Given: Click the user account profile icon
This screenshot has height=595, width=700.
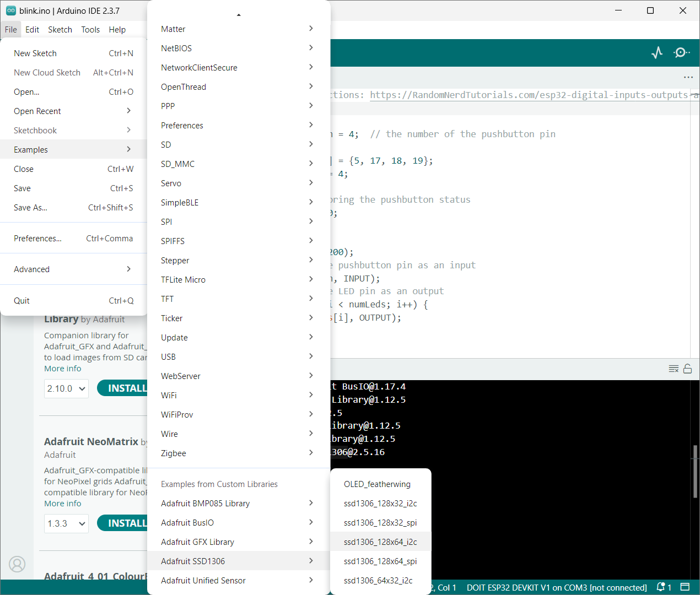Looking at the screenshot, I should [17, 564].
